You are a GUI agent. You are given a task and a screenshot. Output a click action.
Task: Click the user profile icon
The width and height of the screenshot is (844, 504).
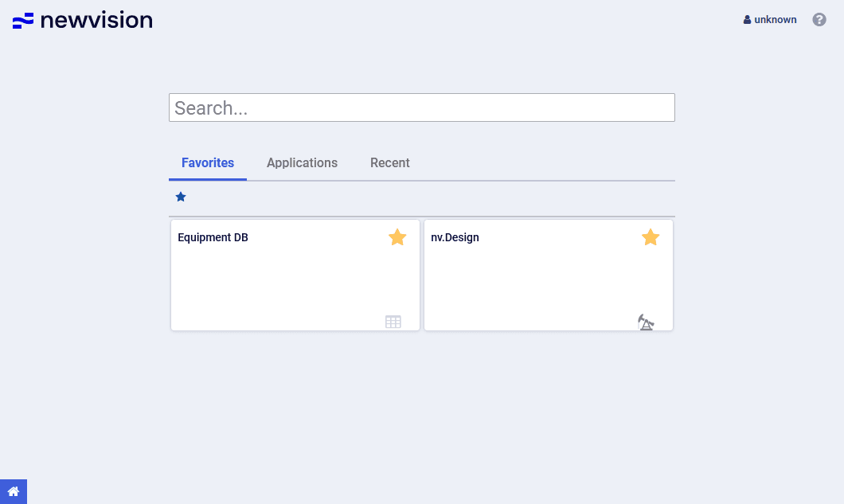coord(747,20)
